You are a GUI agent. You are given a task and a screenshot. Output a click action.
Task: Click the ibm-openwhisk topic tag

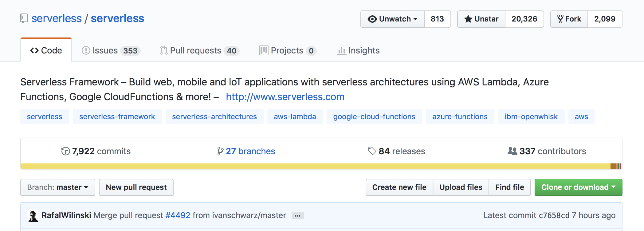(531, 116)
